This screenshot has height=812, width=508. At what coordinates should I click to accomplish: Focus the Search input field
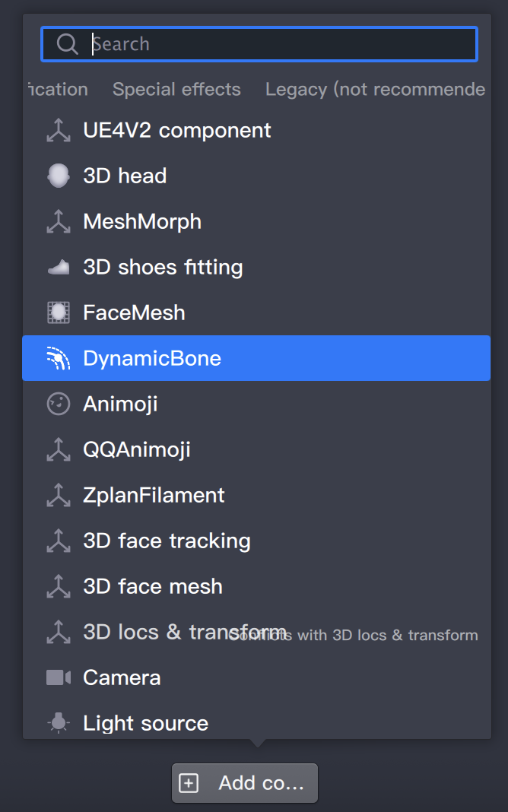coord(281,44)
